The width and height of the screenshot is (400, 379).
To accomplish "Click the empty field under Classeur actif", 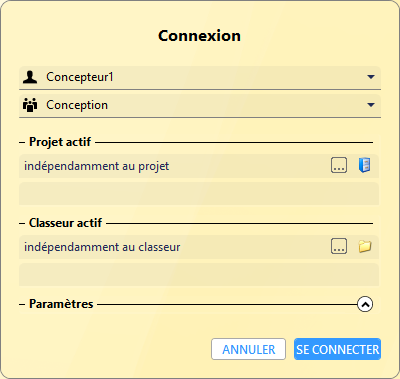I will point(199,275).
